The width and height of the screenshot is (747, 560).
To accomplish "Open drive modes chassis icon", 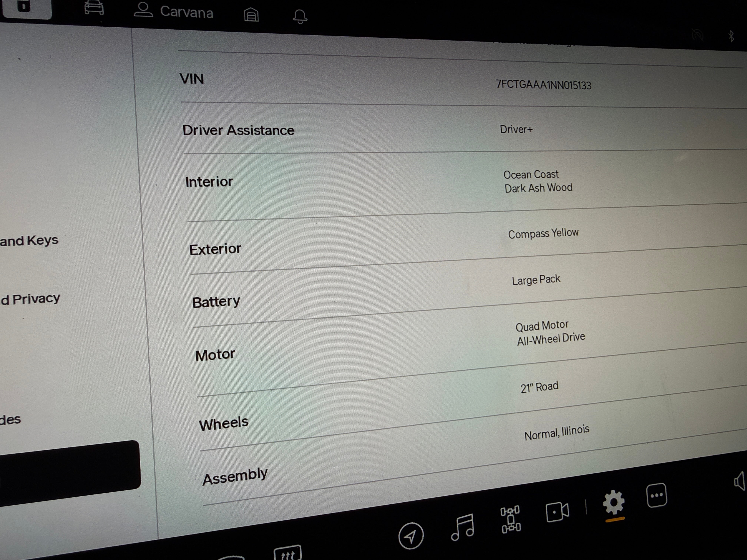I will (511, 519).
